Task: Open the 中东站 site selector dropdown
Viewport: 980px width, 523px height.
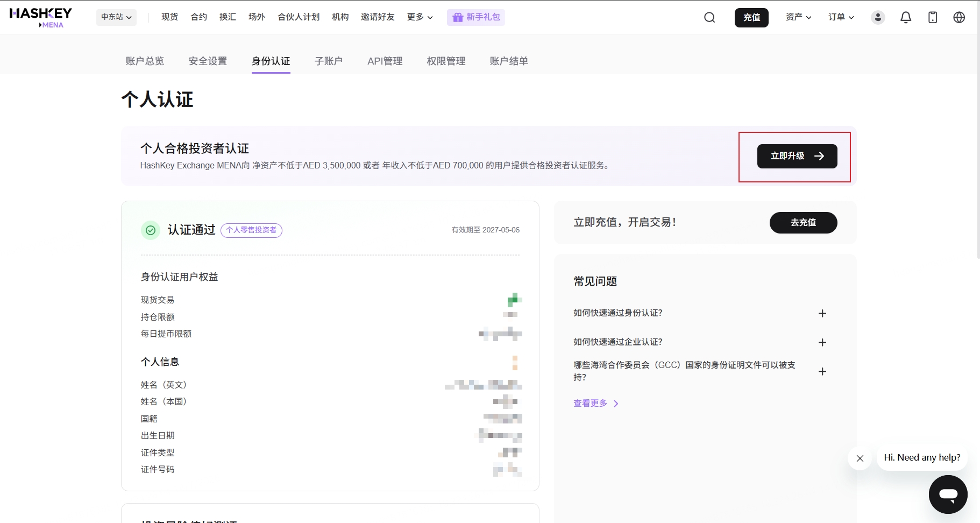Action: pyautogui.click(x=116, y=17)
